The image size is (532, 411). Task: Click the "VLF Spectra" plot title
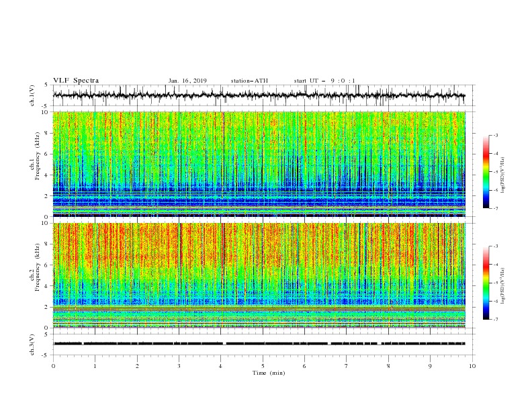(x=76, y=81)
